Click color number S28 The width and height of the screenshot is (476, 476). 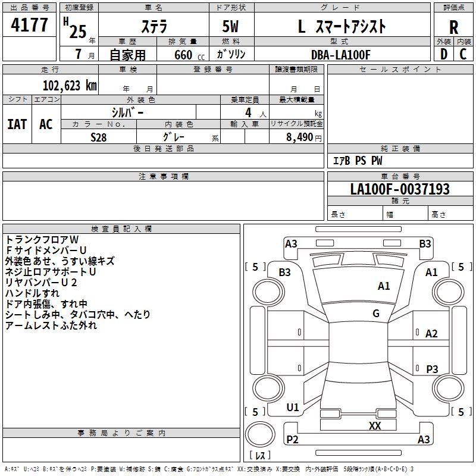[99, 137]
